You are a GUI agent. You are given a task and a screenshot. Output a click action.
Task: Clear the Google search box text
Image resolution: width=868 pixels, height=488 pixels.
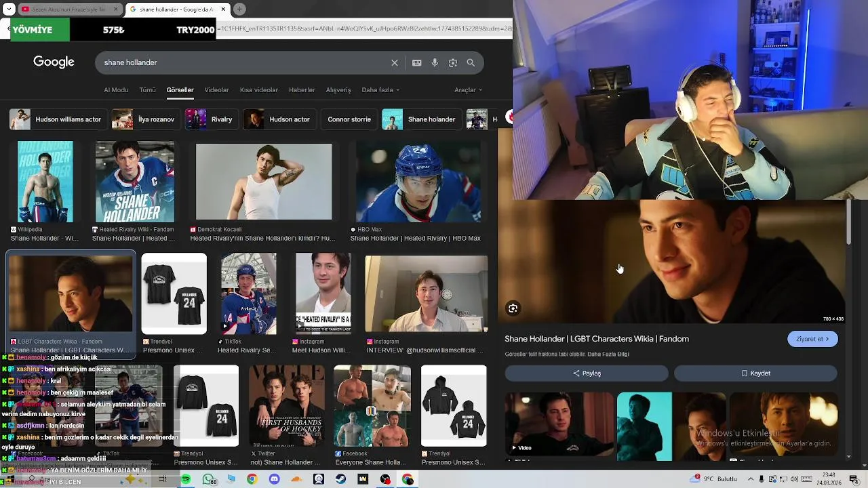pos(395,62)
